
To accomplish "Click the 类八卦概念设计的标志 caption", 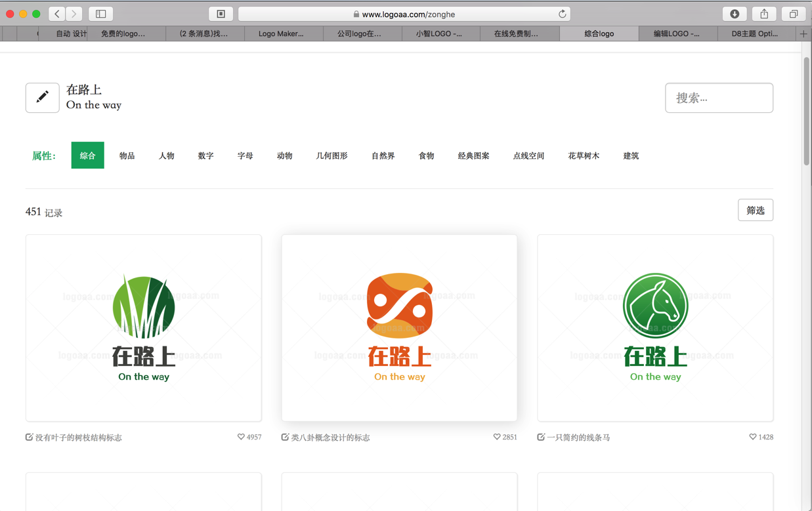I will (x=331, y=438).
